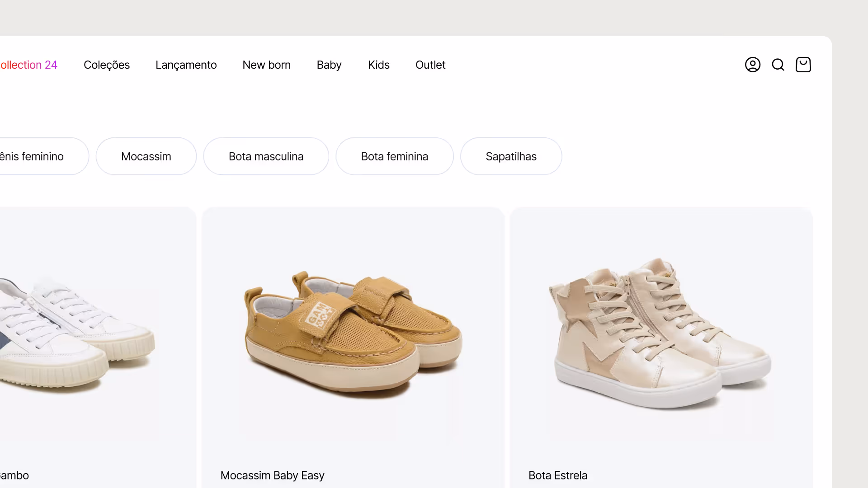Image resolution: width=868 pixels, height=488 pixels.
Task: Open the Collection 24 menu link
Action: (x=28, y=65)
